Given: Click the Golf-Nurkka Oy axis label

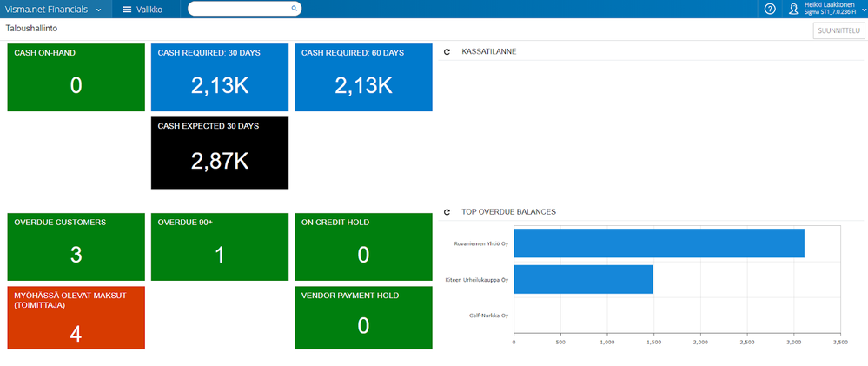Looking at the screenshot, I should 489,316.
